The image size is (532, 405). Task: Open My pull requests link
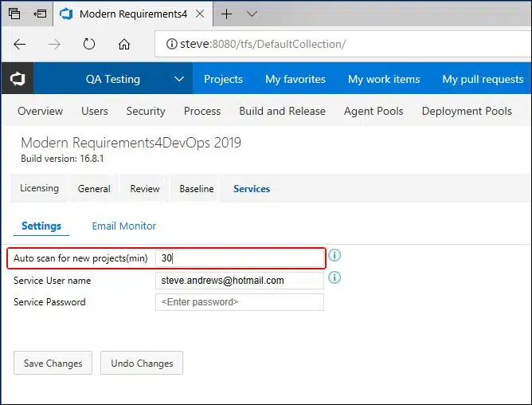(x=483, y=79)
